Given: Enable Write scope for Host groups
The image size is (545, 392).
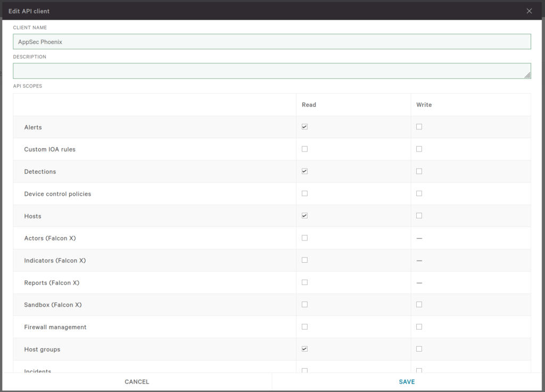Looking at the screenshot, I should point(419,349).
